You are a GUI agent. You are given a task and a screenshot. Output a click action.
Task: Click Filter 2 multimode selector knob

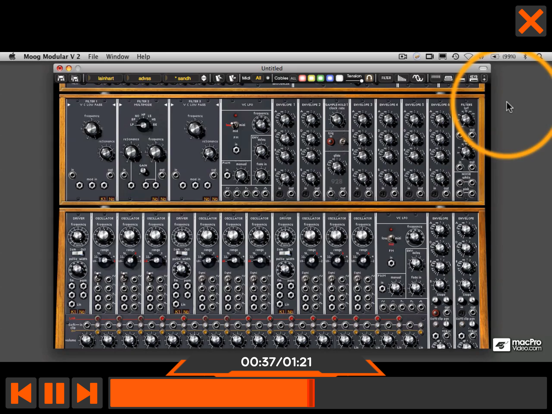[x=143, y=125]
